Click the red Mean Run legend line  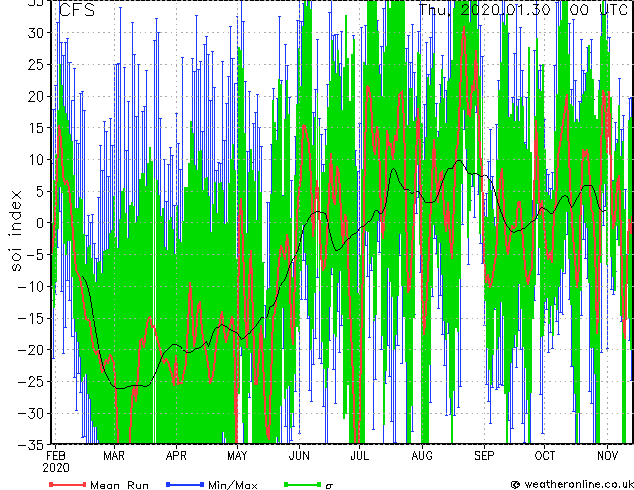68,484
